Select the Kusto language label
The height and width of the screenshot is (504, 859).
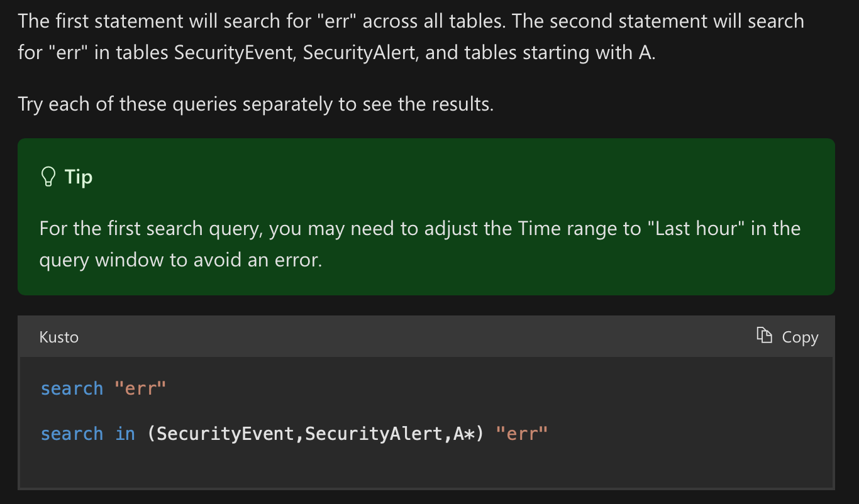coord(59,337)
